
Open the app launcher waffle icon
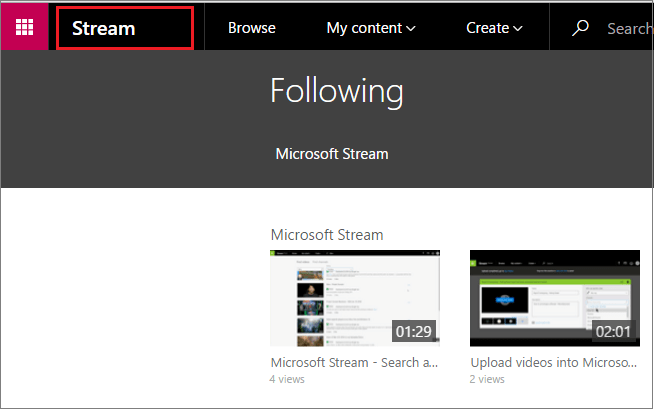[24, 27]
